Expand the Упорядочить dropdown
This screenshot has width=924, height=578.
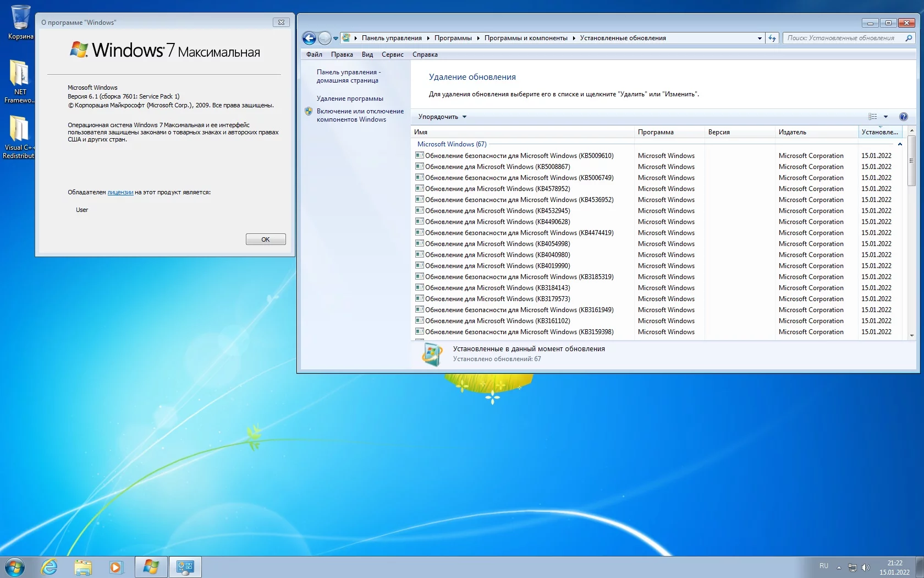click(x=442, y=117)
